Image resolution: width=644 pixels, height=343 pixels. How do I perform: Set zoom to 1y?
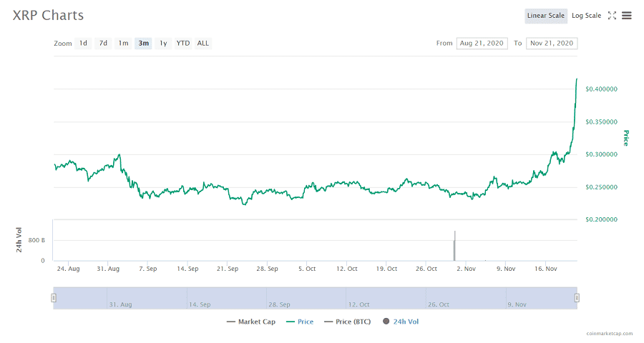pyautogui.click(x=163, y=43)
